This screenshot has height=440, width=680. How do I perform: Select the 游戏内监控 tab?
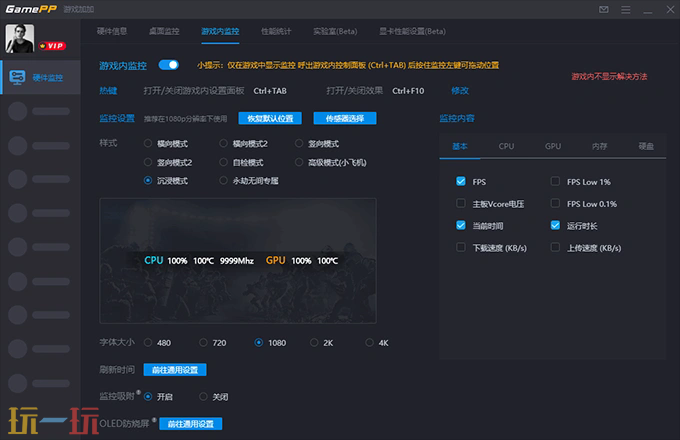pyautogui.click(x=220, y=31)
